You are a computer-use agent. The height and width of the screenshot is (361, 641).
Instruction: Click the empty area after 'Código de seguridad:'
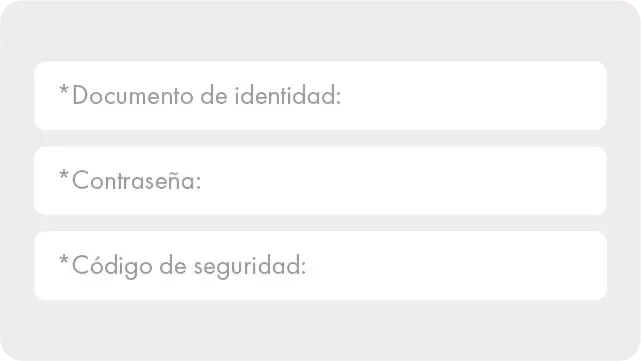(x=456, y=266)
